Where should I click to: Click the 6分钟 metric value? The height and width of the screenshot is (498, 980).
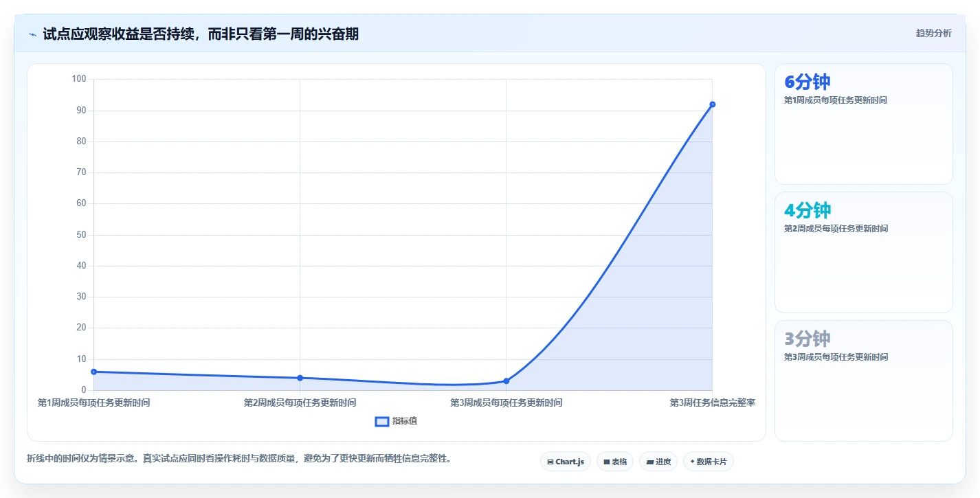[807, 82]
